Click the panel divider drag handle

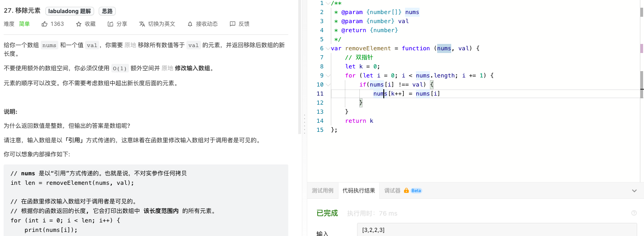(x=304, y=124)
